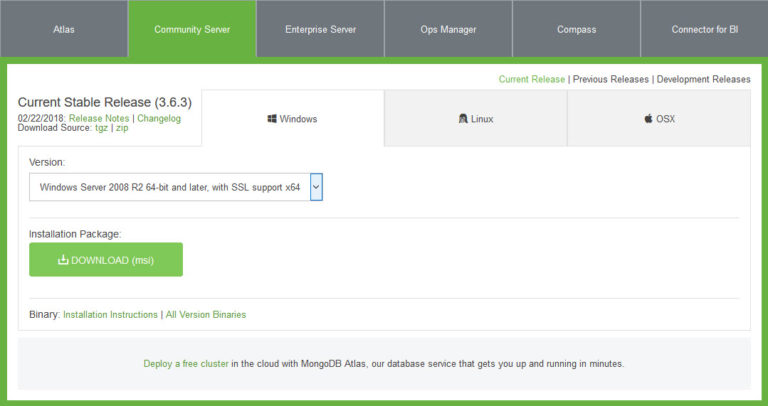Image resolution: width=768 pixels, height=406 pixels.
Task: Switch to the Compass tab
Action: pos(576,29)
